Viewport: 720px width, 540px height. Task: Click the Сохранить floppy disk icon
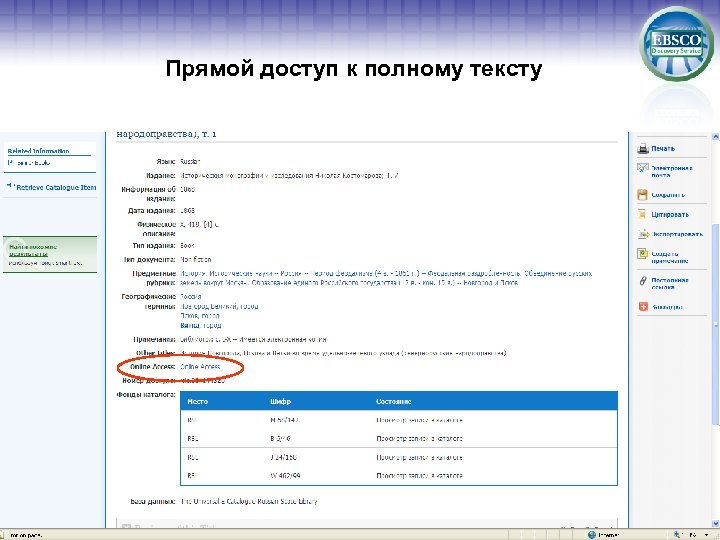(x=642, y=195)
